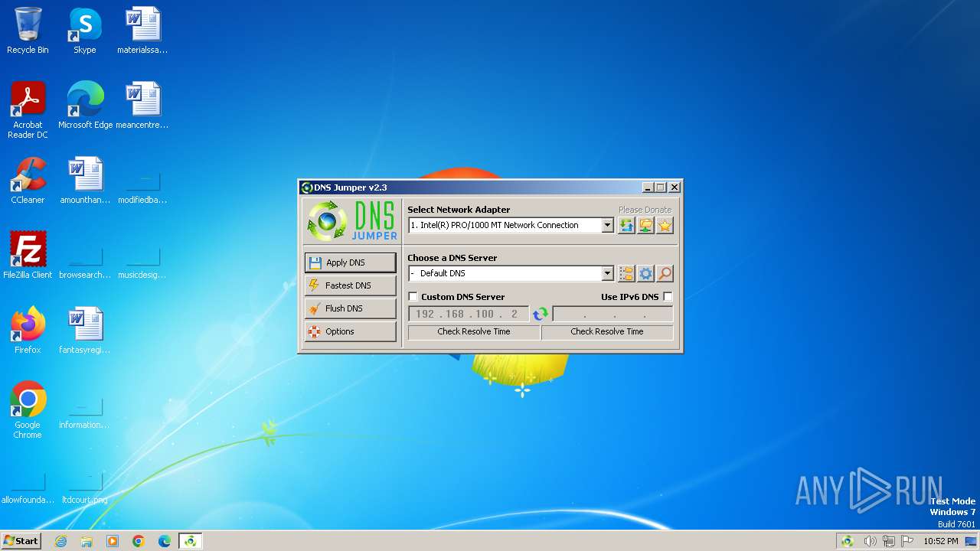Tick the Use IPv6 DNS checkbox
The height and width of the screenshot is (551, 980).
[668, 297]
